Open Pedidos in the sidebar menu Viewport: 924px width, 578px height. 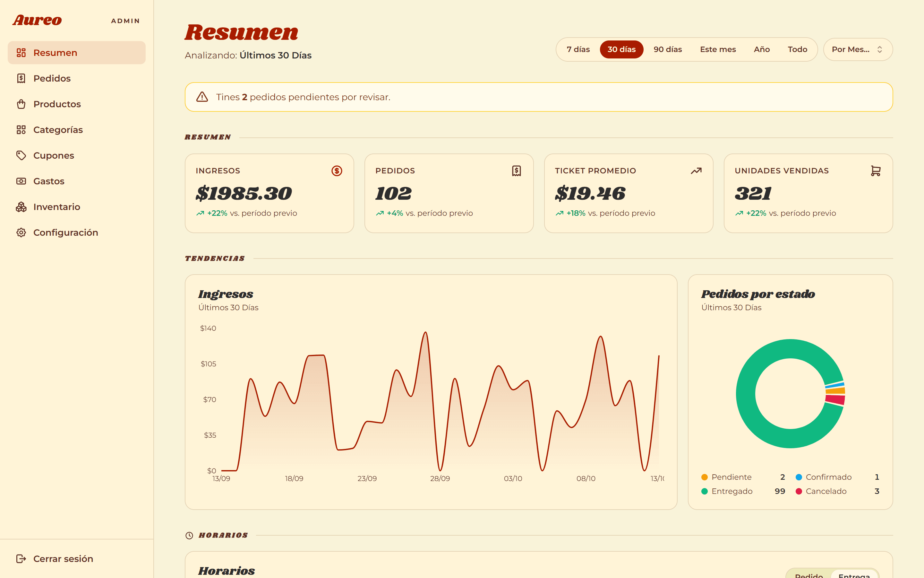coord(76,78)
